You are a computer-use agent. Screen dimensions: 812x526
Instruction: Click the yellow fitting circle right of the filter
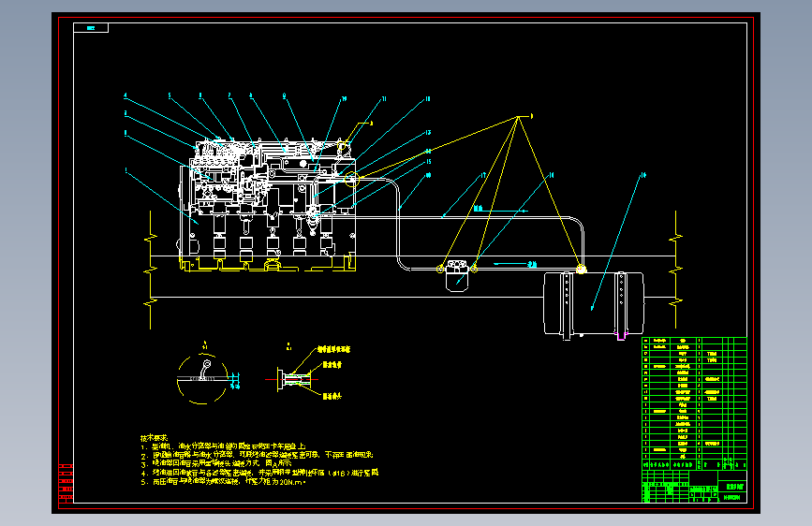click(474, 269)
